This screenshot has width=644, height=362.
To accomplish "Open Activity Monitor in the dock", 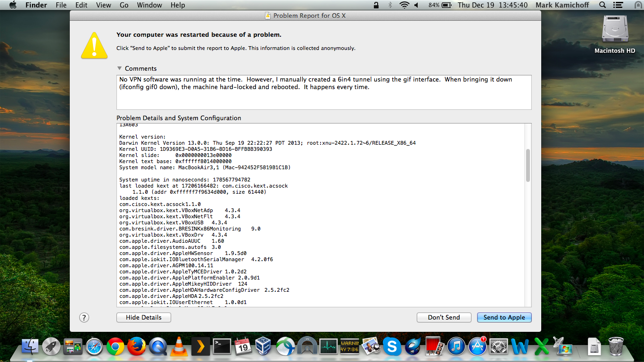I will (x=328, y=346).
